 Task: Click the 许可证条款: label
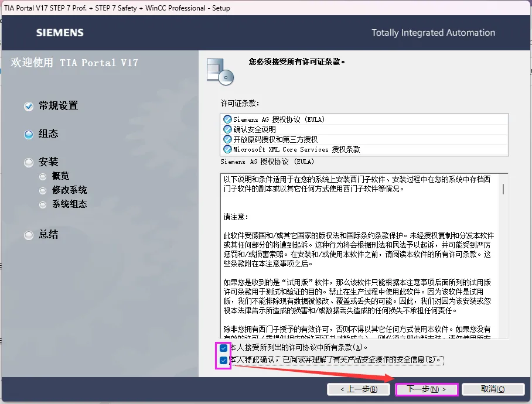240,104
